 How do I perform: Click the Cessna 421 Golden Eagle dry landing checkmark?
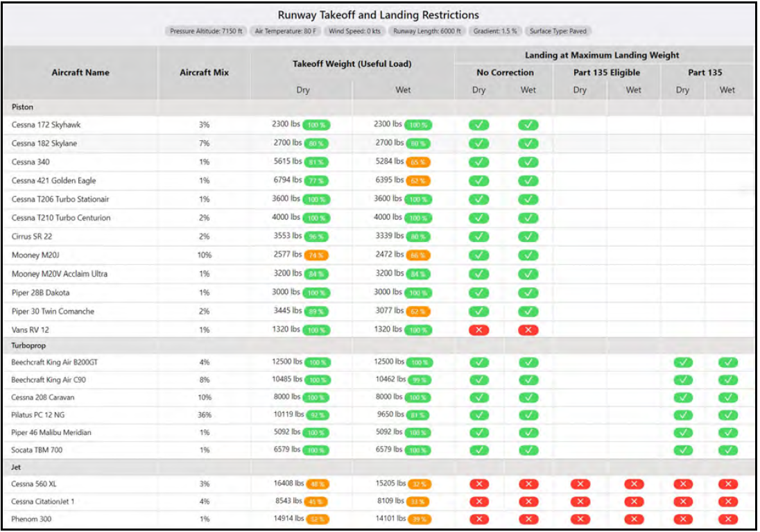(x=478, y=181)
